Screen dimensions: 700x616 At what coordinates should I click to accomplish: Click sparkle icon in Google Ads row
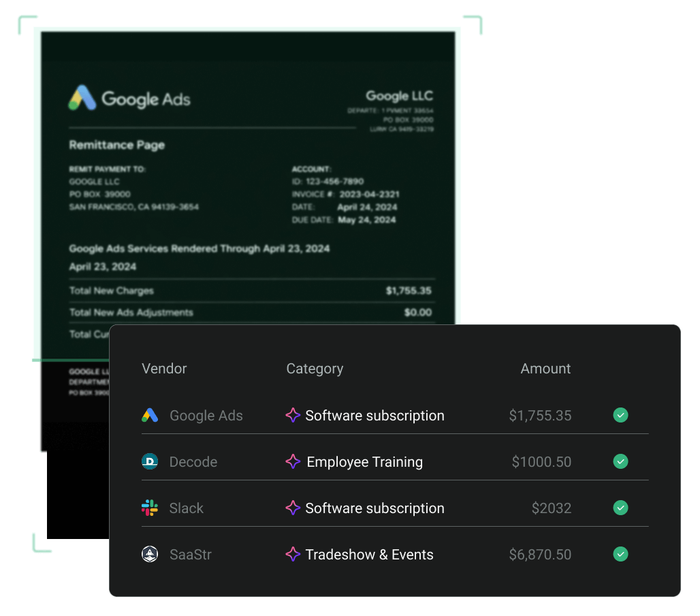click(293, 415)
